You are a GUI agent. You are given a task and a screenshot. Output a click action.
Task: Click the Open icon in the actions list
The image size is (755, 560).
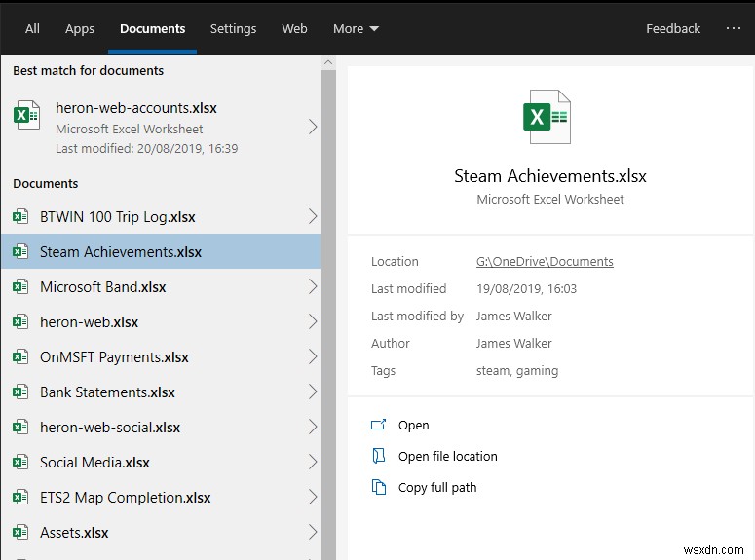click(x=379, y=426)
